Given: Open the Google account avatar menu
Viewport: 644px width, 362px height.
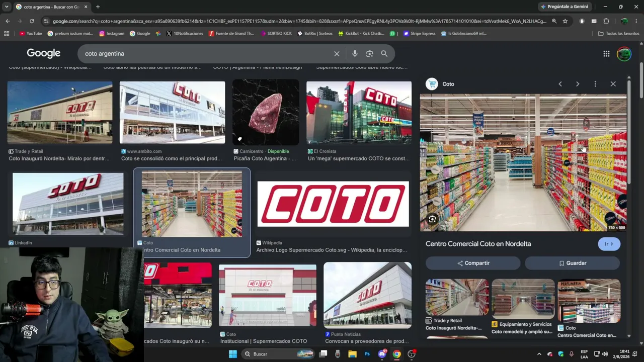Looking at the screenshot, I should coord(624,54).
